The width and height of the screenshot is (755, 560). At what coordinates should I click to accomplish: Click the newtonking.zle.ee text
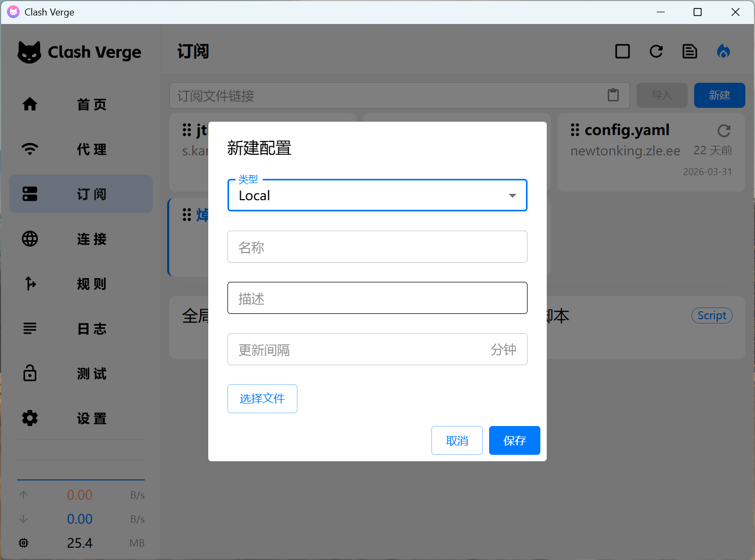625,151
